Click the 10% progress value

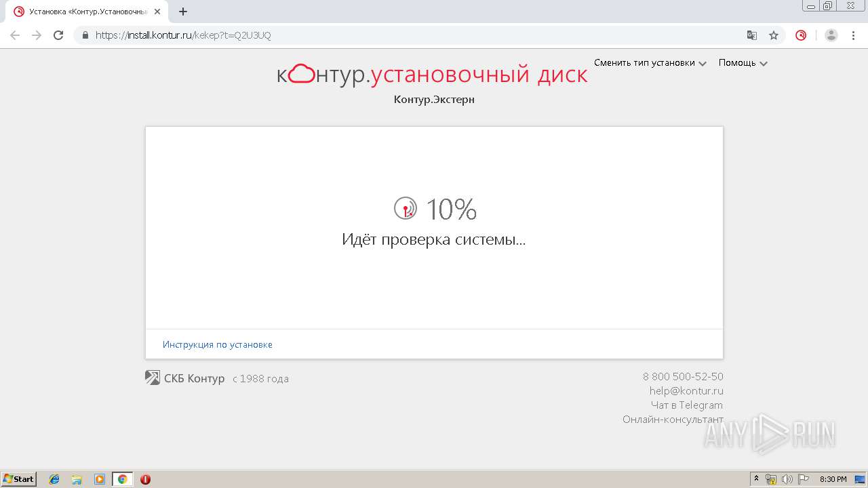(452, 209)
